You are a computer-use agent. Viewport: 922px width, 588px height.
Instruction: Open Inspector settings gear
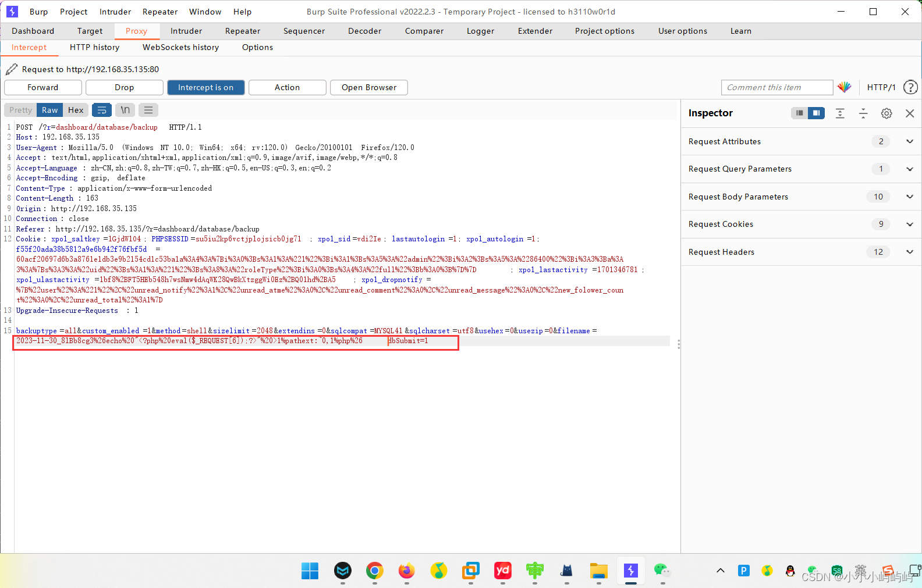886,113
